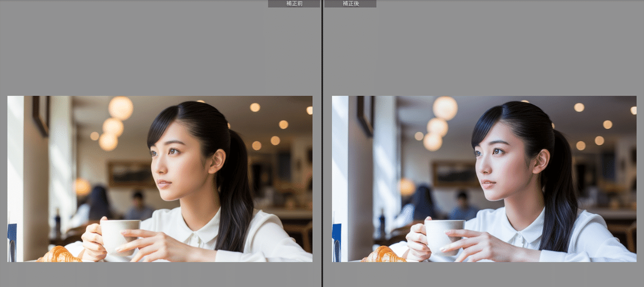Click the coffee cup in the after image
This screenshot has width=644, height=287.
pos(444,235)
